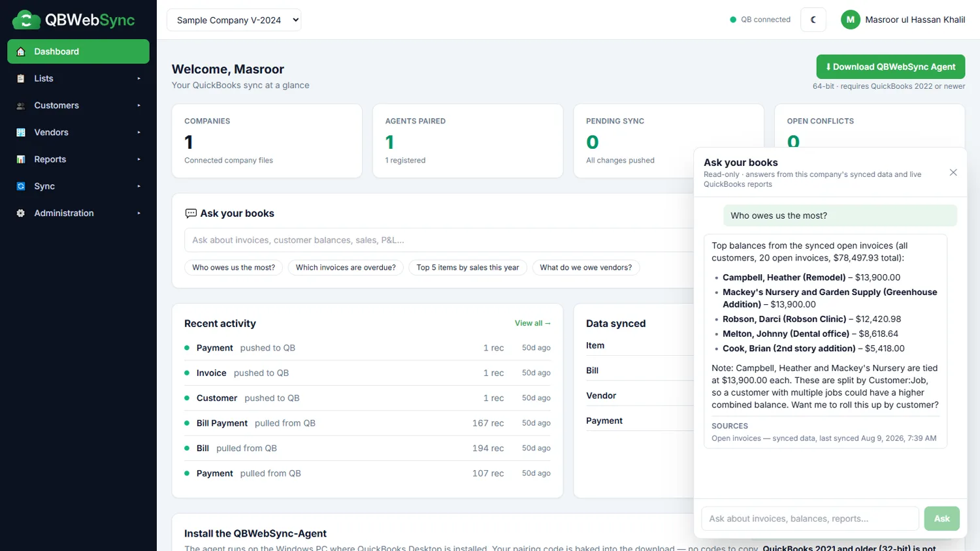Choose the 'Which invoices are overdue?' suggestion chip
This screenshot has height=551, width=980.
[x=346, y=268]
